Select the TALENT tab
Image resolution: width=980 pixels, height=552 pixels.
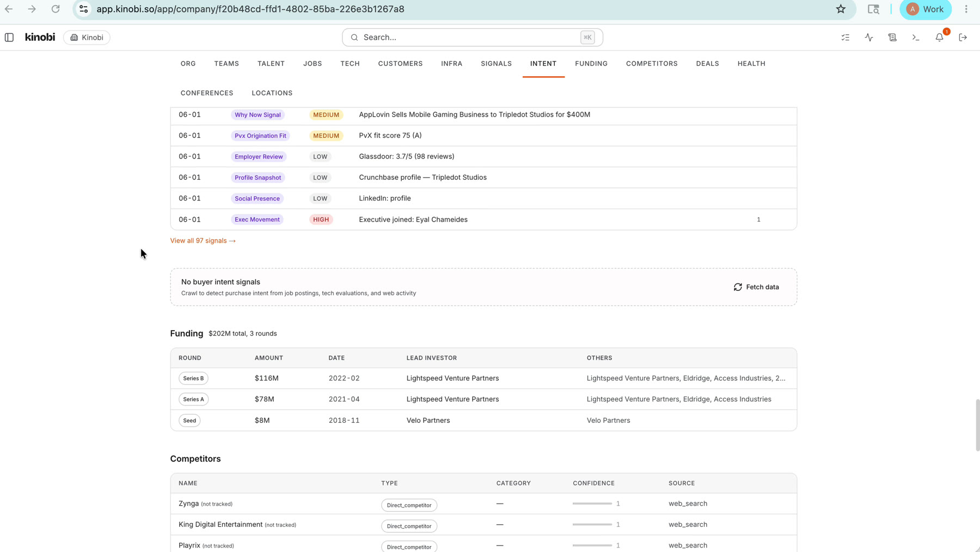[271, 64]
